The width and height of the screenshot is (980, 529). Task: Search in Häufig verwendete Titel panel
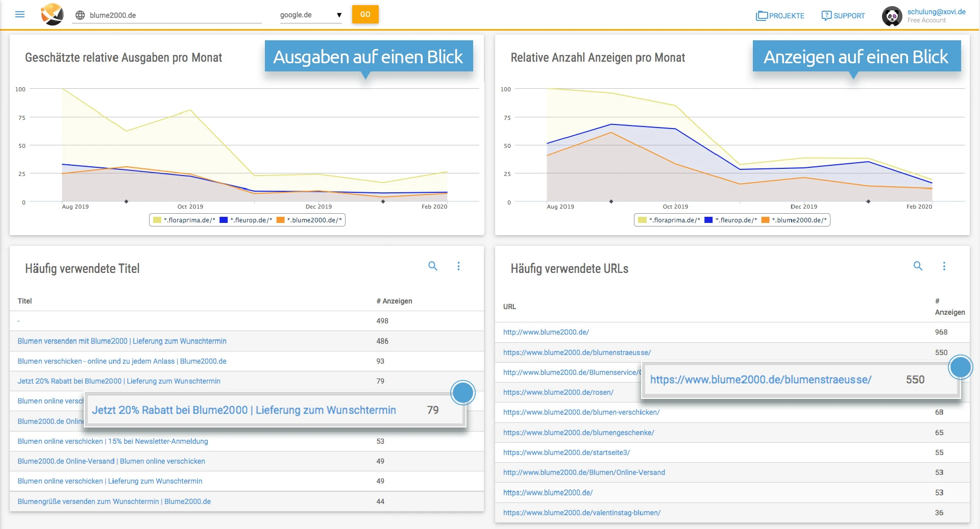pos(432,266)
